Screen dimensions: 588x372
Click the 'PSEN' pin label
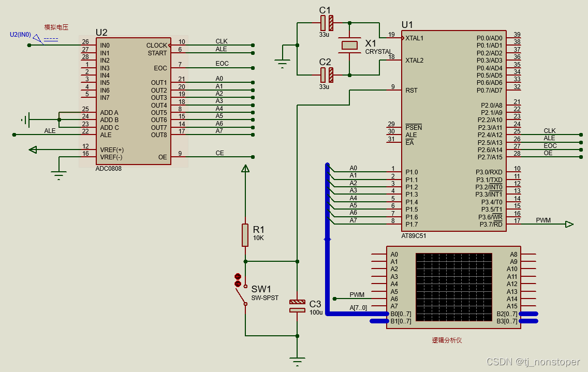(x=414, y=127)
